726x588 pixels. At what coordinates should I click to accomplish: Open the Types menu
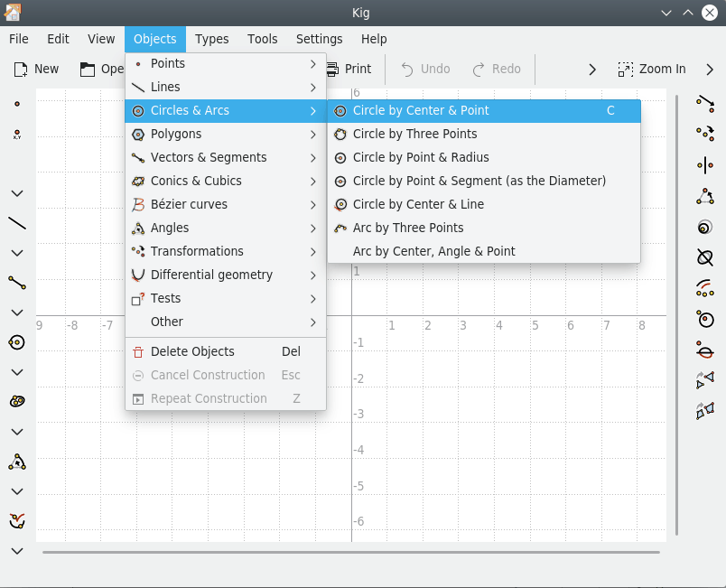(x=211, y=39)
